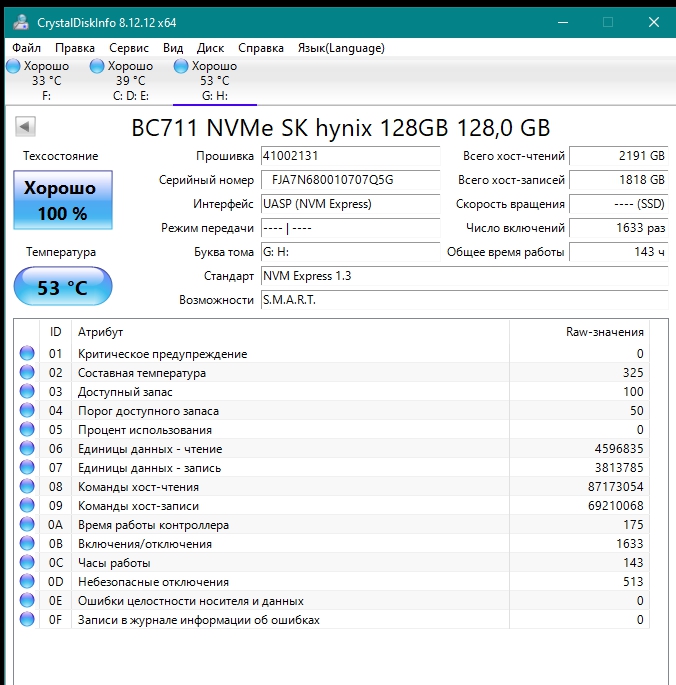Click the Интерфейс field UASP (NVM Express)
Screen dimensions: 676x685
click(350, 204)
